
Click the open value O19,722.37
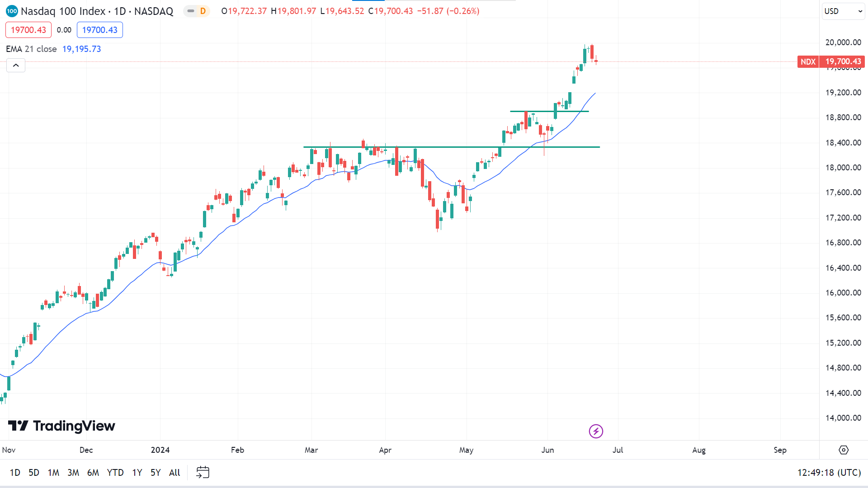244,11
